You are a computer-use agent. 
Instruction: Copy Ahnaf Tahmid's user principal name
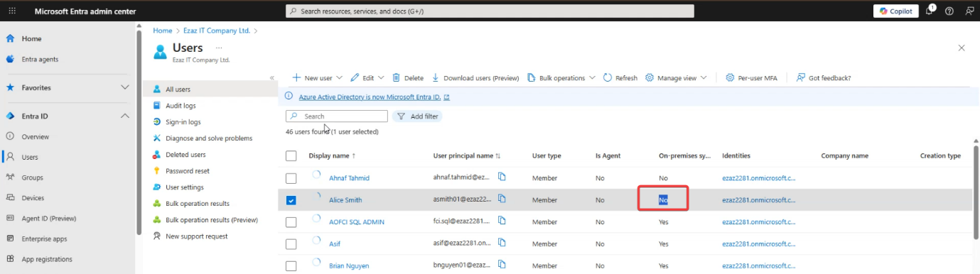502,177
